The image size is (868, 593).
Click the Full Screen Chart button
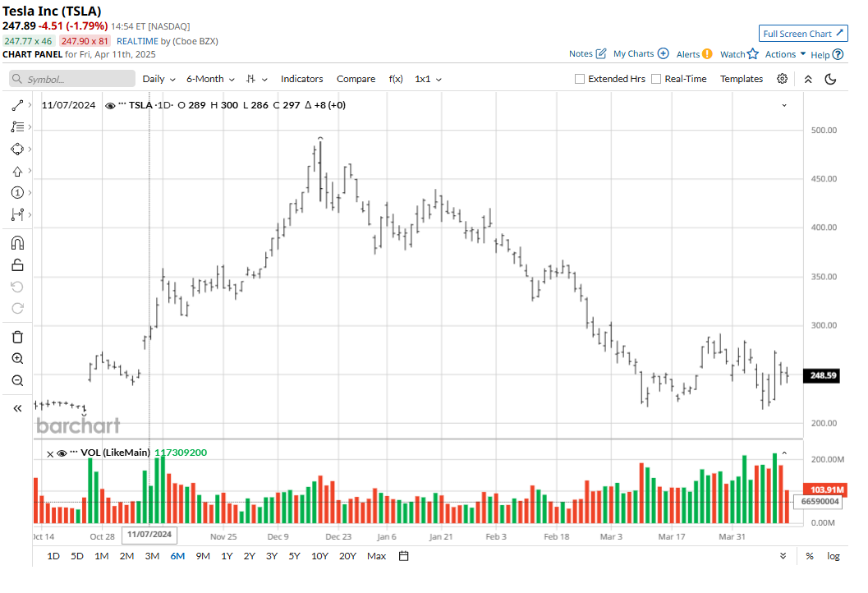click(x=803, y=34)
